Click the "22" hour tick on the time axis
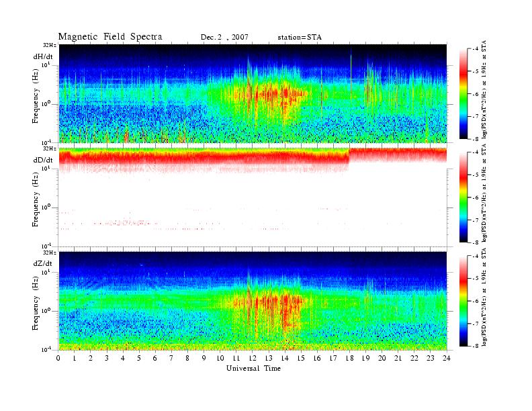532x411 pixels. 414,358
